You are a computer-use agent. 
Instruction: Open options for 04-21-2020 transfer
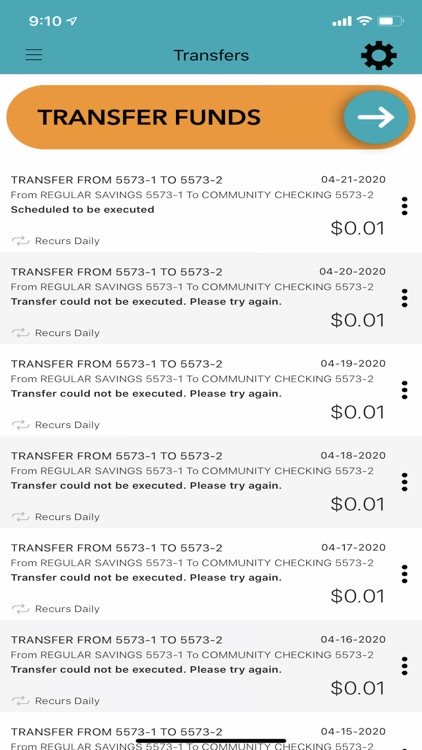tap(405, 206)
